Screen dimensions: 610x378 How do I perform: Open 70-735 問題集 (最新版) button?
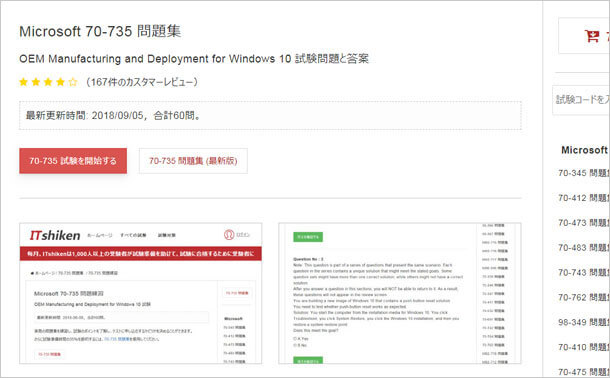click(x=193, y=161)
